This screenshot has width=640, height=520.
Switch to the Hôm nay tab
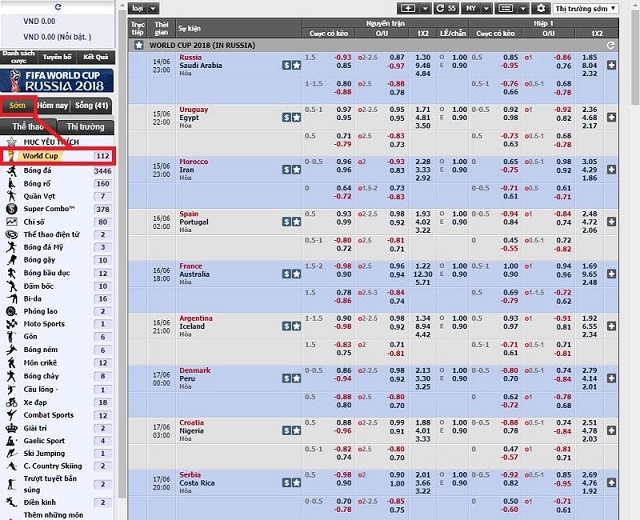53,105
